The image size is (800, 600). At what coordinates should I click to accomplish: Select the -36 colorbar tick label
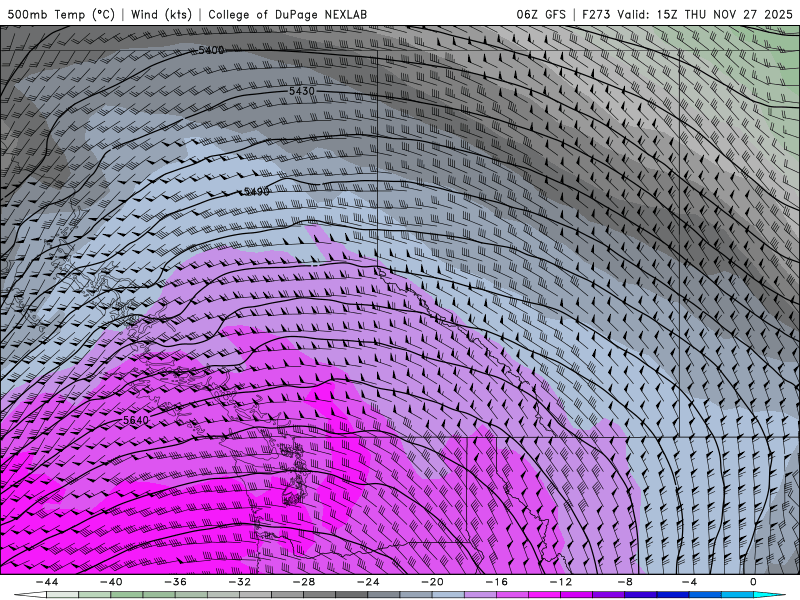[176, 582]
